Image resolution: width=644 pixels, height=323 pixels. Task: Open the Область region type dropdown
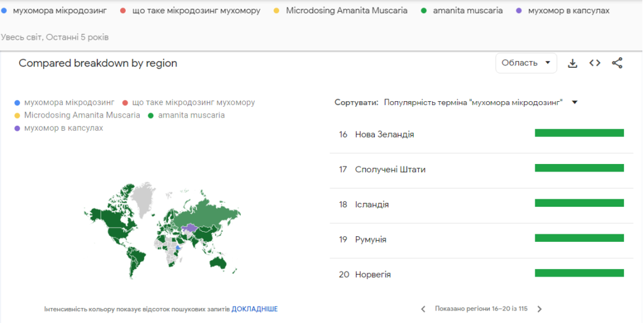click(x=526, y=63)
